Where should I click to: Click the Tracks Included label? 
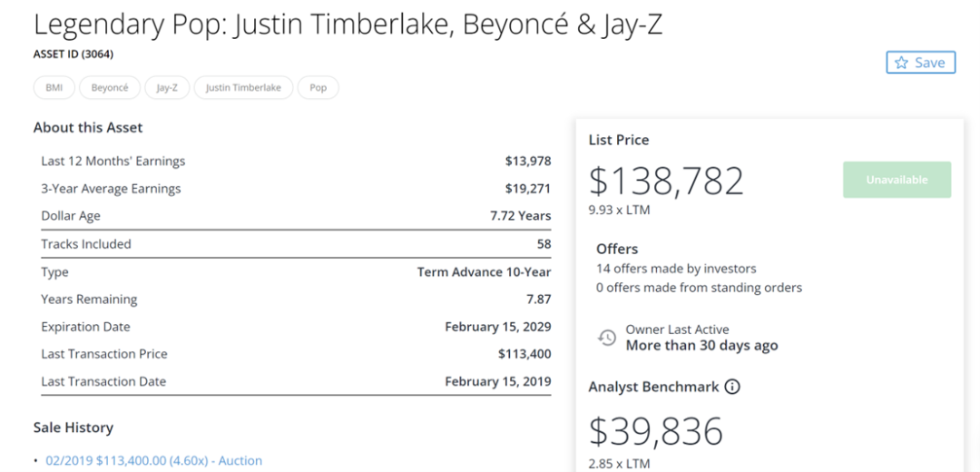pyautogui.click(x=86, y=244)
